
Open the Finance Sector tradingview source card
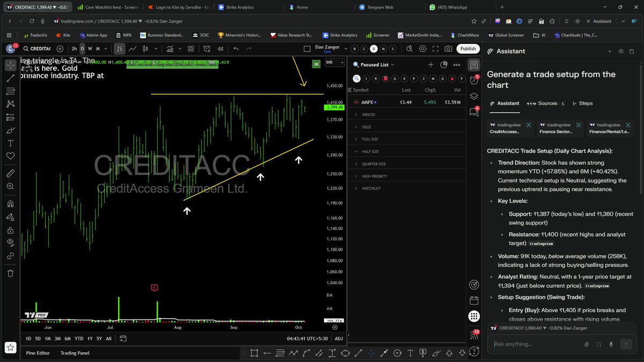click(560, 128)
